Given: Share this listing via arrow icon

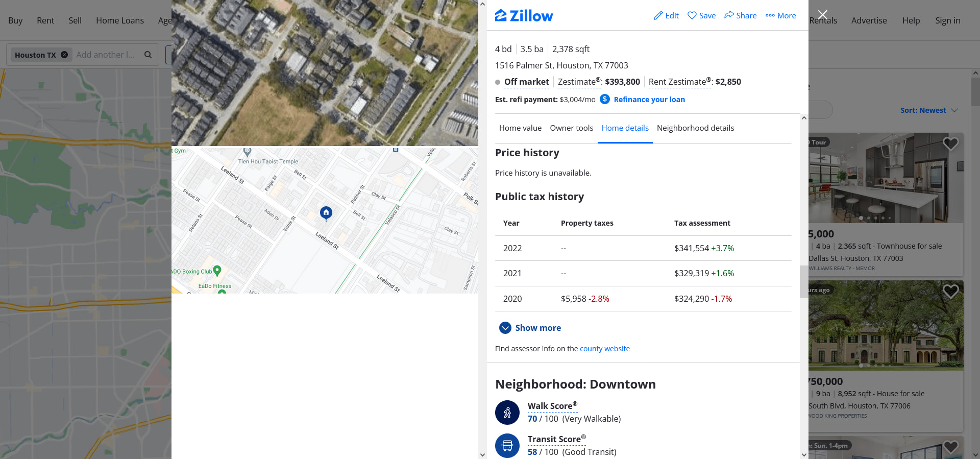Looking at the screenshot, I should coord(729,15).
